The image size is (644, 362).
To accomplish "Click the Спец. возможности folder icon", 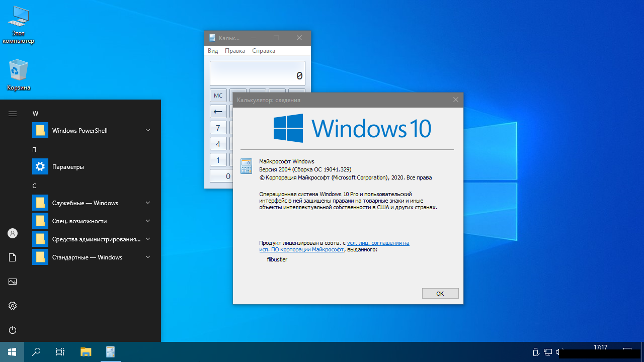I will tap(40, 221).
